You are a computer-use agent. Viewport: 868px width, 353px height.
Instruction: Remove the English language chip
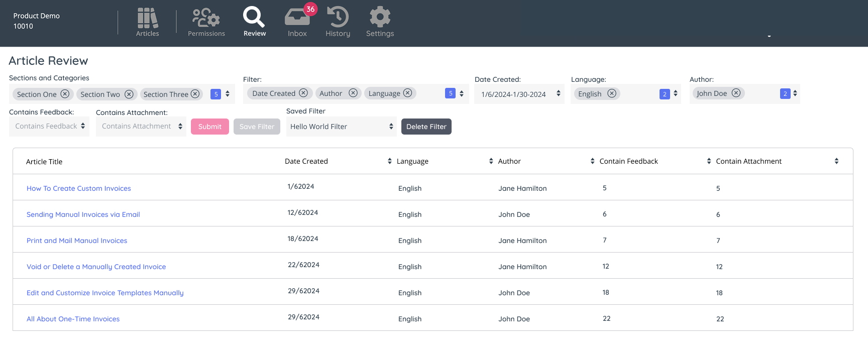click(x=612, y=93)
